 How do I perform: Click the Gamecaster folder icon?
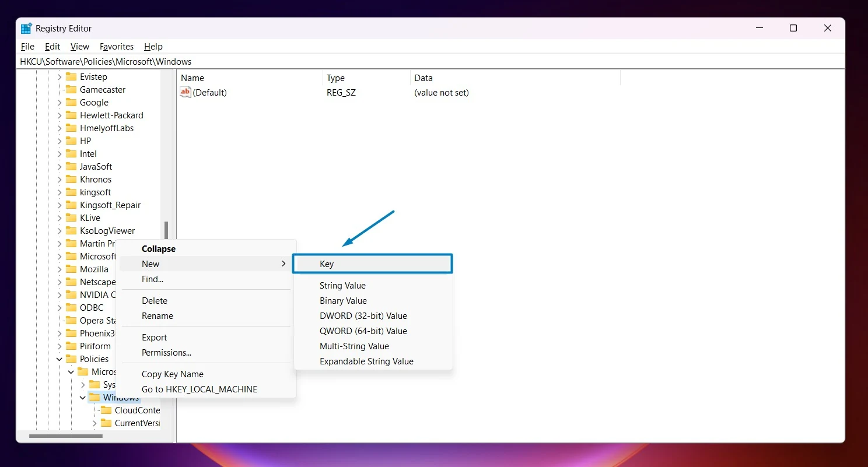[71, 89]
